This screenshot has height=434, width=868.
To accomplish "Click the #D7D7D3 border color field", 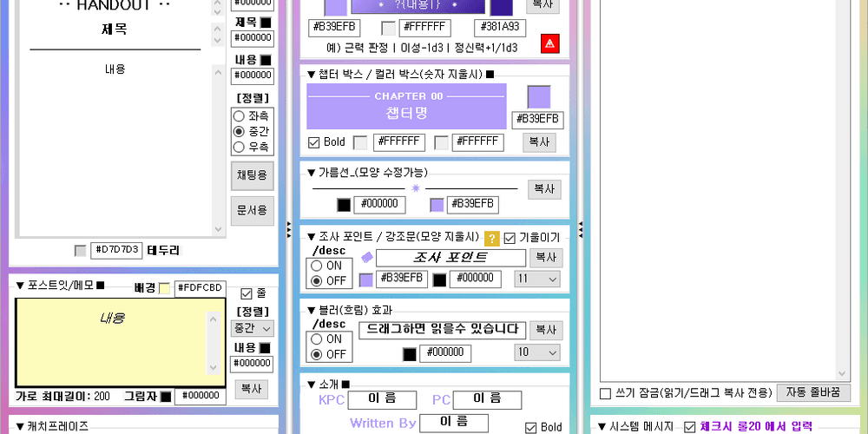I will pyautogui.click(x=116, y=250).
